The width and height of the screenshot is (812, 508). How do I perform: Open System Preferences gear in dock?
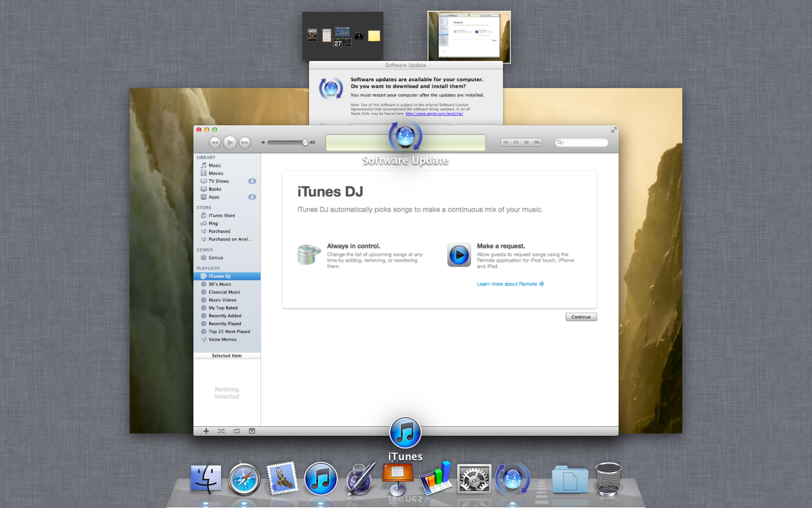pyautogui.click(x=474, y=479)
